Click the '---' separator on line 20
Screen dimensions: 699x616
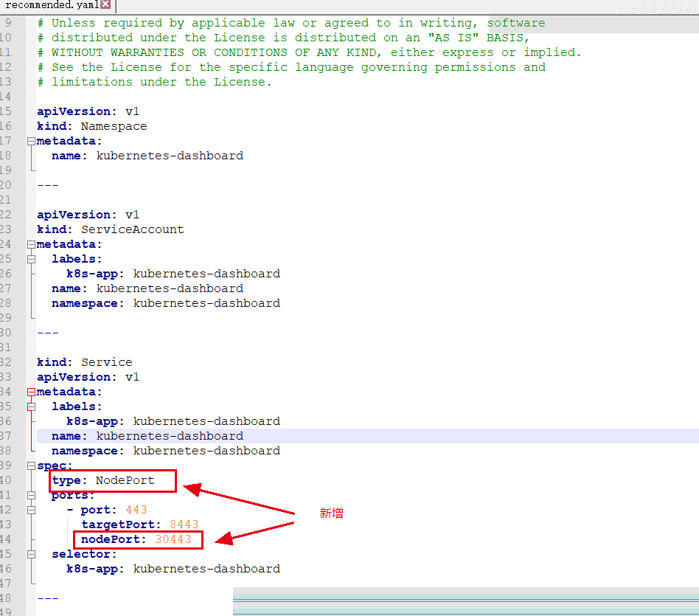tap(48, 185)
